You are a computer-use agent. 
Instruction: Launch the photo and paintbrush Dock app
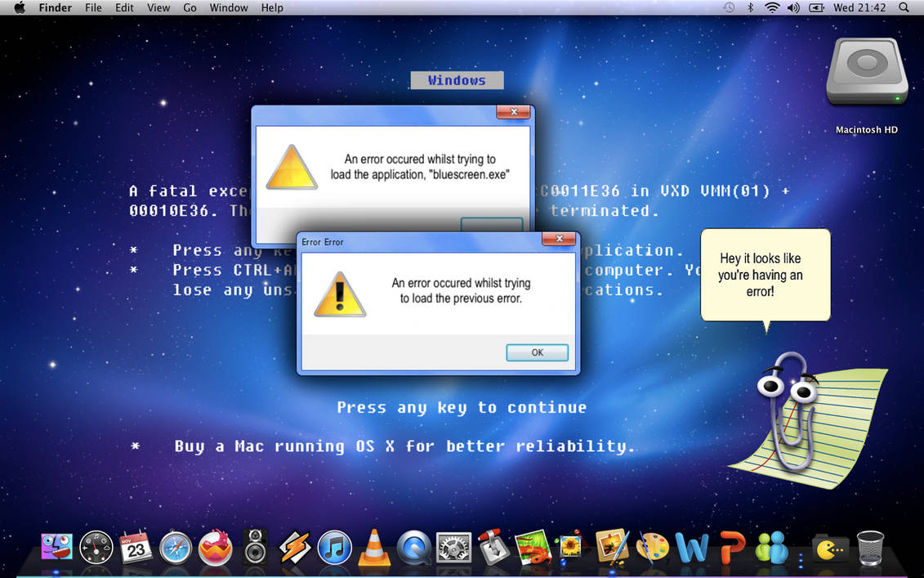[612, 545]
